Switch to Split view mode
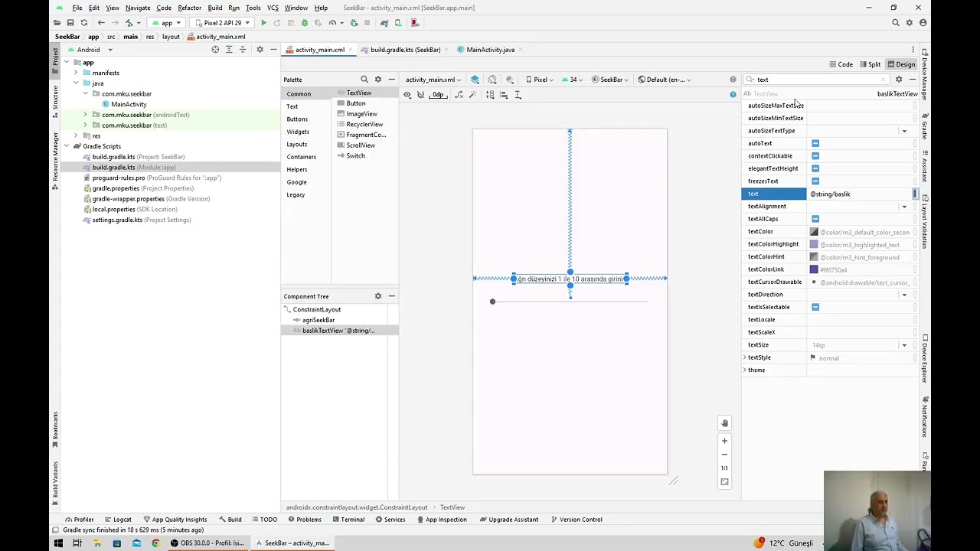 coord(870,64)
